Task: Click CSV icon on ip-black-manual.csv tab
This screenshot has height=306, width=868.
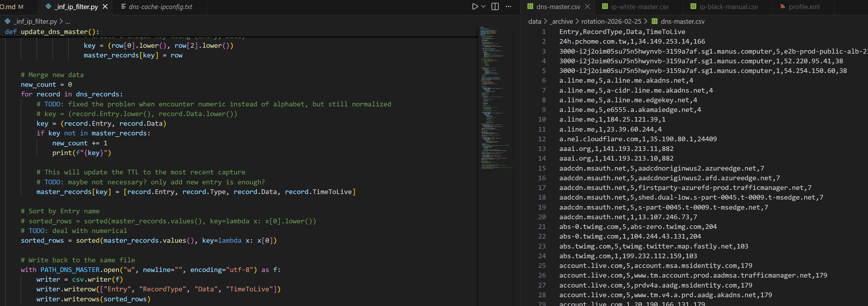Action: (693, 6)
